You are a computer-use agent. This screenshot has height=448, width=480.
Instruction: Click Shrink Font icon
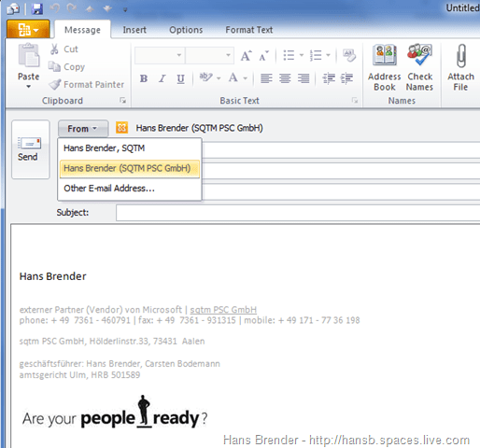tap(263, 55)
